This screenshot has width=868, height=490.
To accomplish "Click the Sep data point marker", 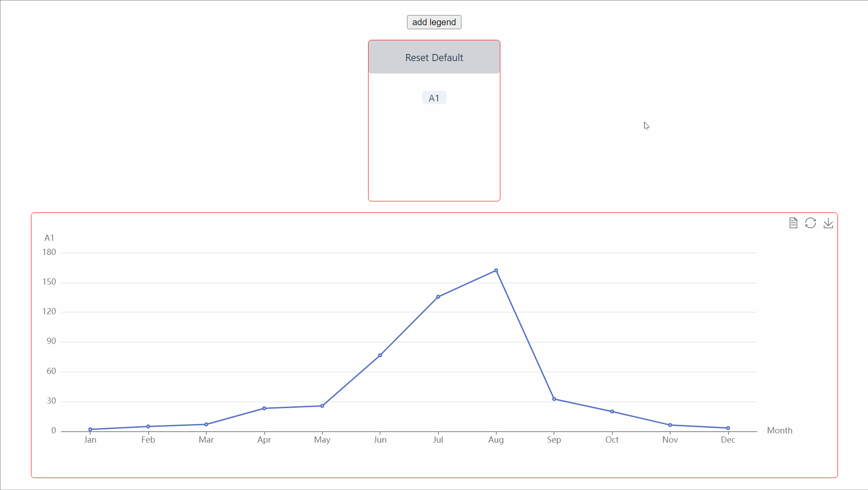I will [x=554, y=399].
